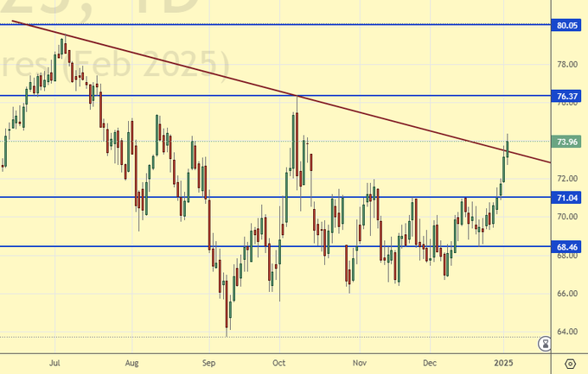Click the current price label 73.96
Viewport: 588px width, 374px height.
567,142
